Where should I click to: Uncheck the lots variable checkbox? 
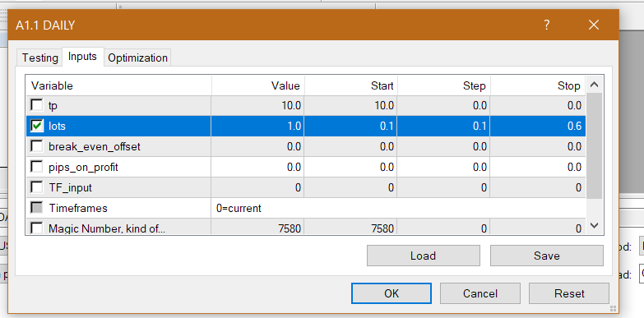(x=37, y=126)
